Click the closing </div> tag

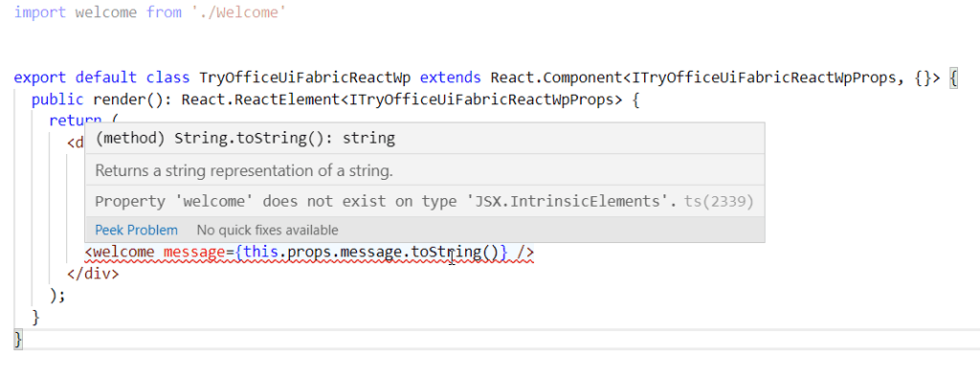point(93,274)
